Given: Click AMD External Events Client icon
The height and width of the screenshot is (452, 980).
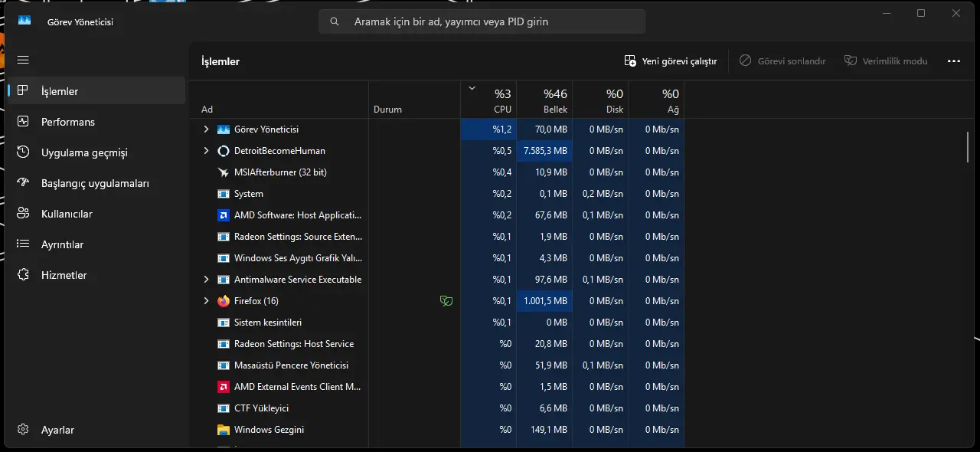Looking at the screenshot, I should click(224, 387).
